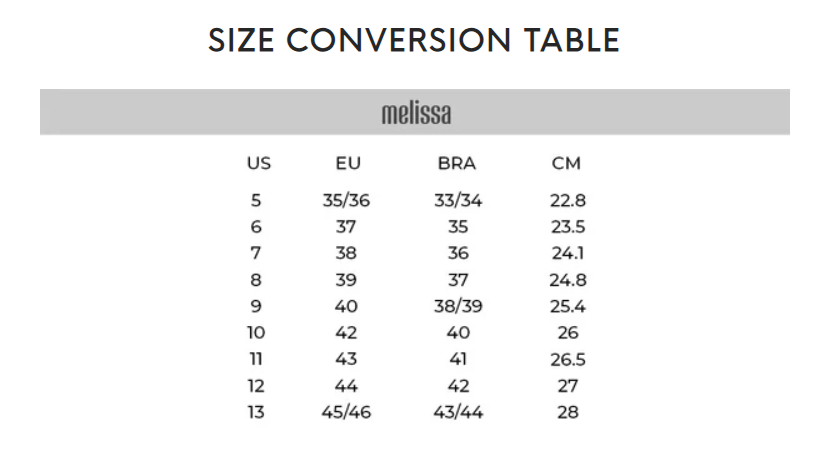Select BRA size 41 cell
Viewport: 839px width, 455px height.
[458, 359]
